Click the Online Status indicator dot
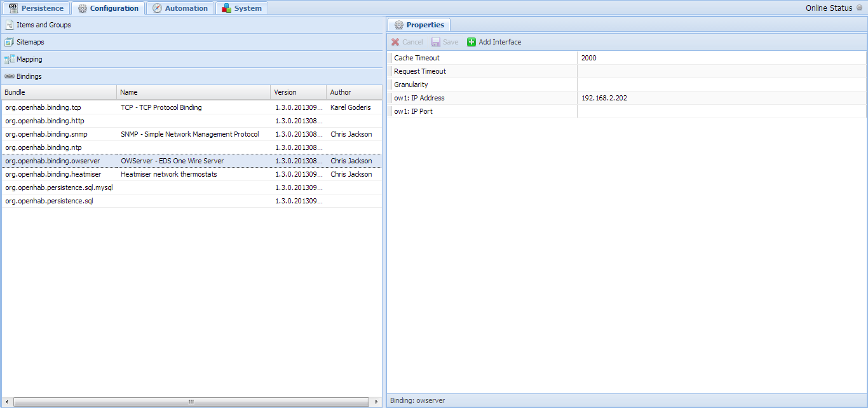 click(859, 8)
